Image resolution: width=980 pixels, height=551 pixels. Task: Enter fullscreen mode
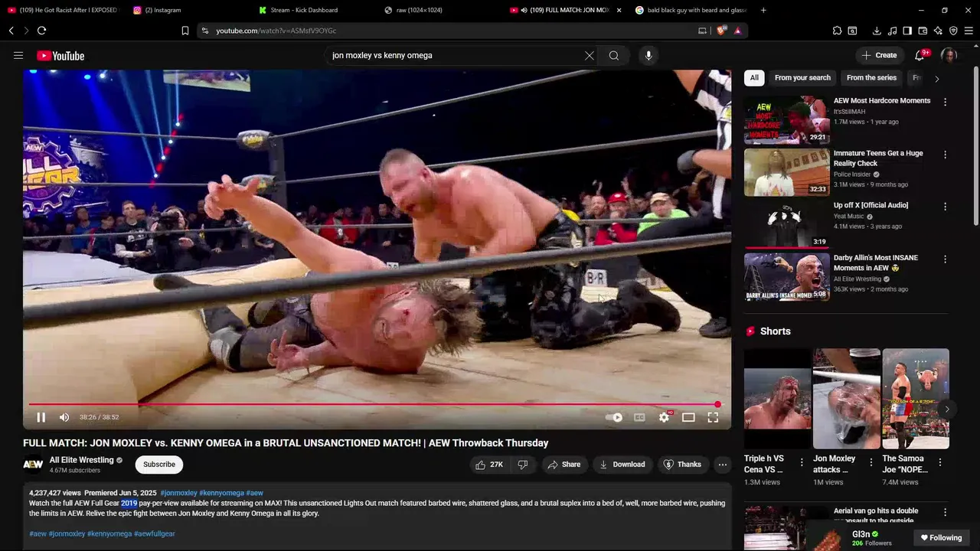point(713,417)
